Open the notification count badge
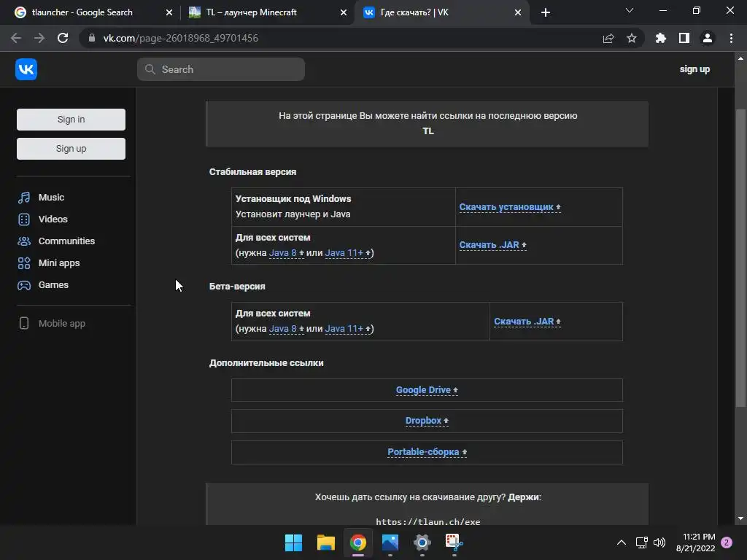The width and height of the screenshot is (747, 560). tap(727, 542)
